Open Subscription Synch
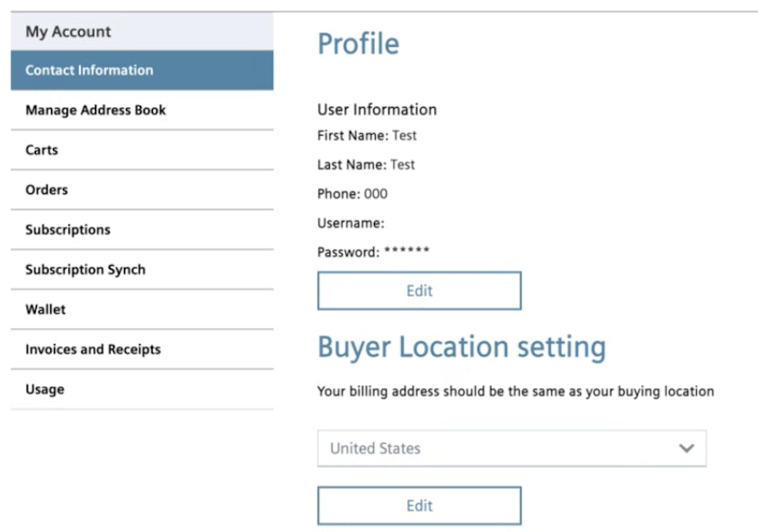The height and width of the screenshot is (532, 758). coord(142,270)
